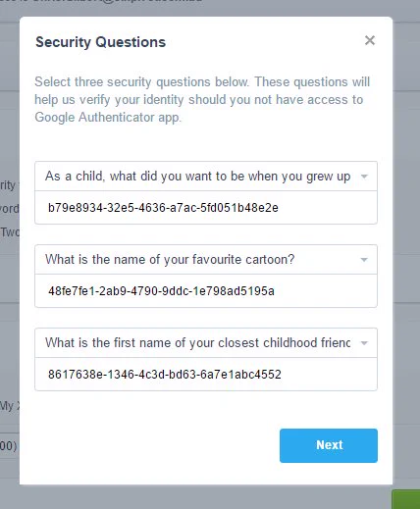Close the Security Questions dialog
The height and width of the screenshot is (509, 420).
pyautogui.click(x=370, y=40)
